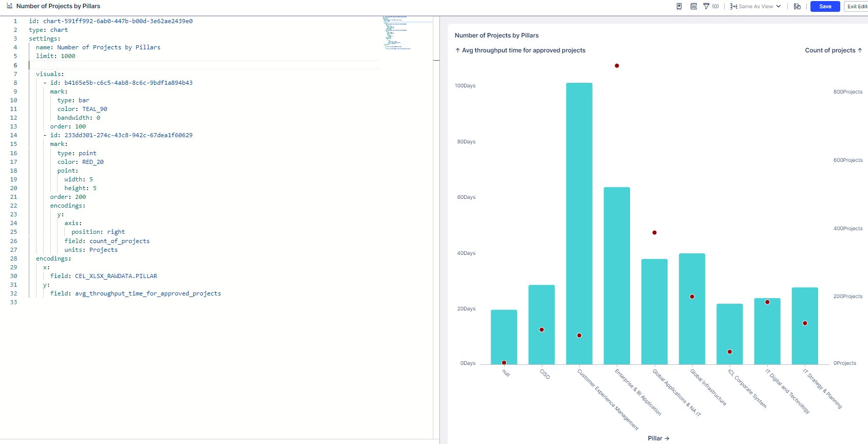Click line number 6 in gutter

[x=15, y=65]
